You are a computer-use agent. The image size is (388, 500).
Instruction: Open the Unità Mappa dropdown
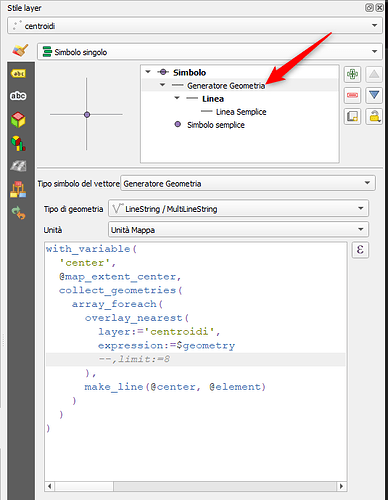pyautogui.click(x=238, y=230)
